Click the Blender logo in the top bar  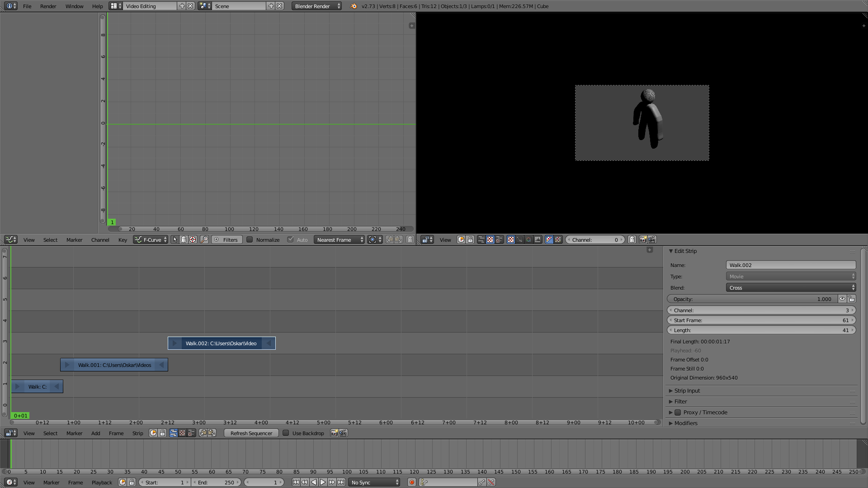click(x=354, y=6)
